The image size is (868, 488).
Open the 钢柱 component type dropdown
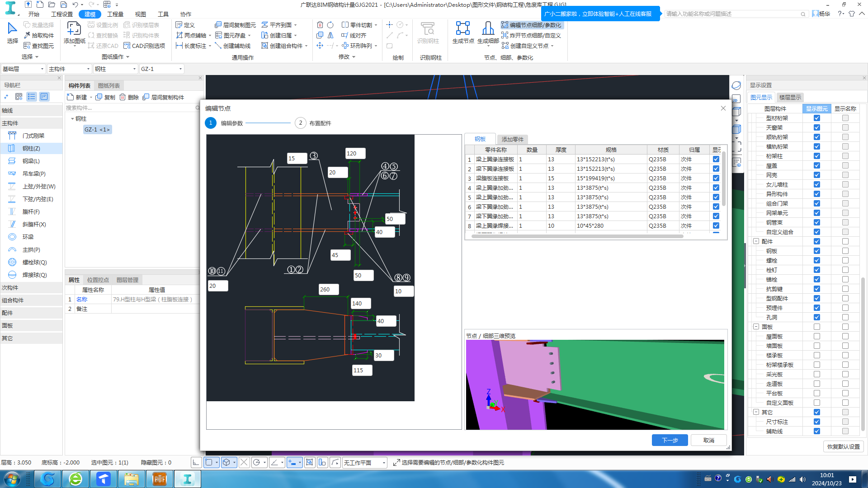tap(115, 69)
